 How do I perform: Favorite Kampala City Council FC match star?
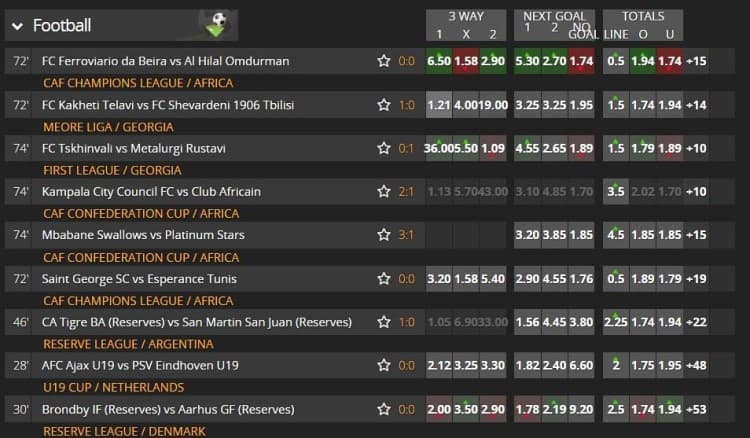[x=384, y=192]
